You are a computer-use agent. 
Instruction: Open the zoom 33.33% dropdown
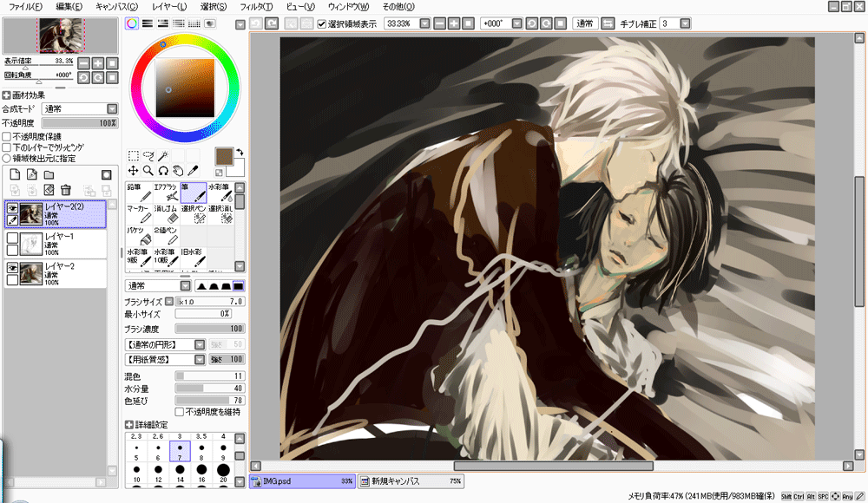(424, 23)
